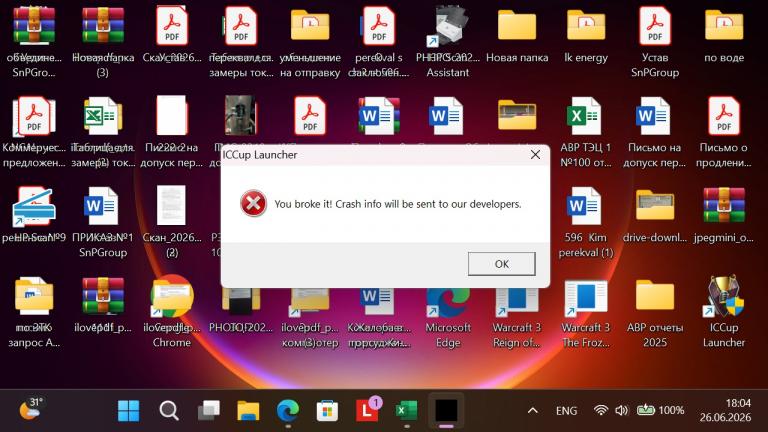Select the "drive-downl..." folder

point(654,215)
